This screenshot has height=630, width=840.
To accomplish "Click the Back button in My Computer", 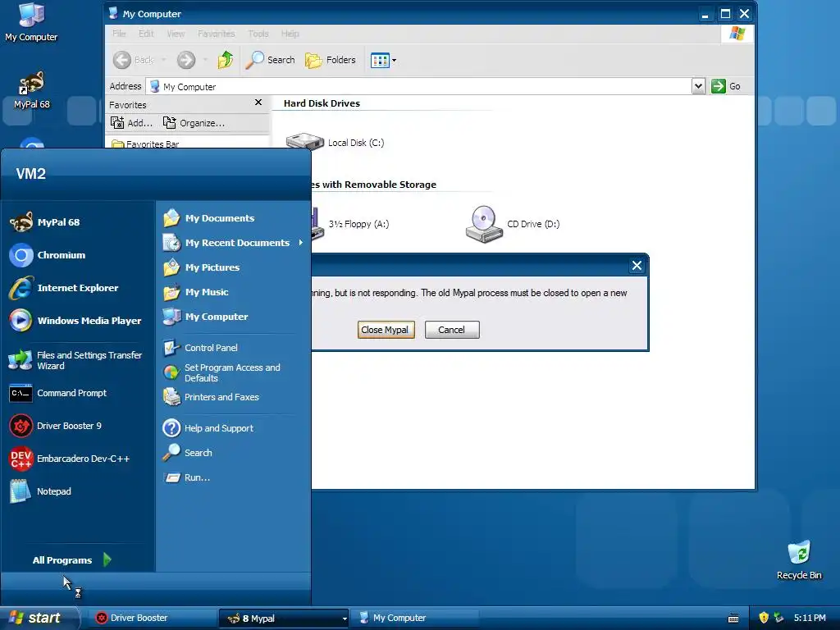I will (x=134, y=60).
